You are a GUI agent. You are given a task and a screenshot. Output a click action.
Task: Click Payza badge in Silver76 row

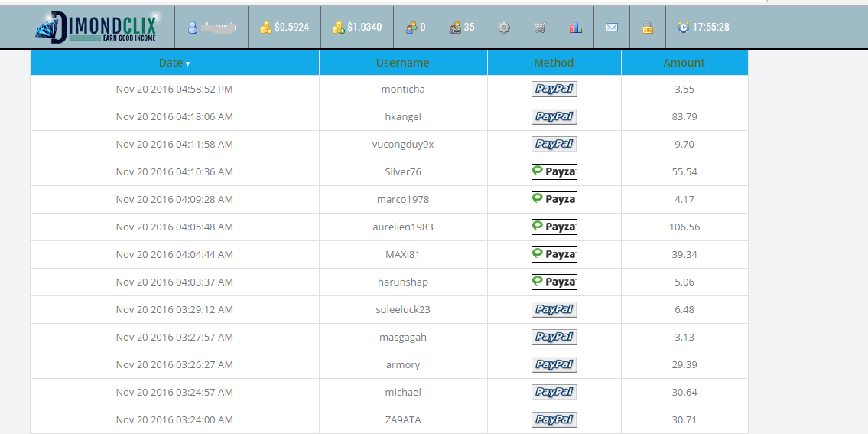point(554,172)
